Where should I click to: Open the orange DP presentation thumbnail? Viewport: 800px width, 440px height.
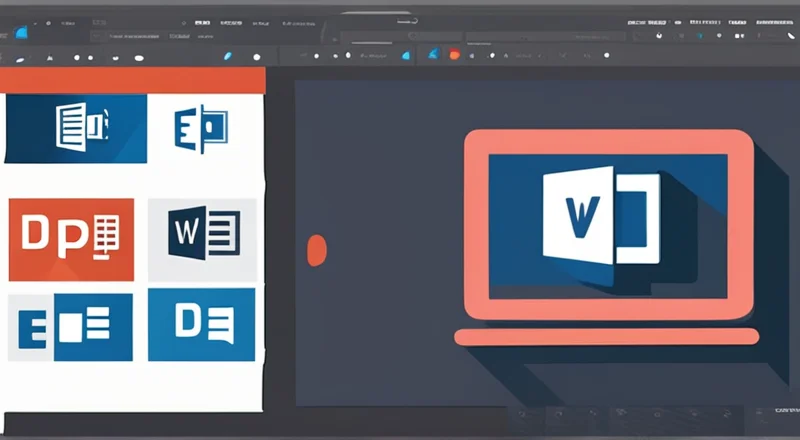coord(71,239)
